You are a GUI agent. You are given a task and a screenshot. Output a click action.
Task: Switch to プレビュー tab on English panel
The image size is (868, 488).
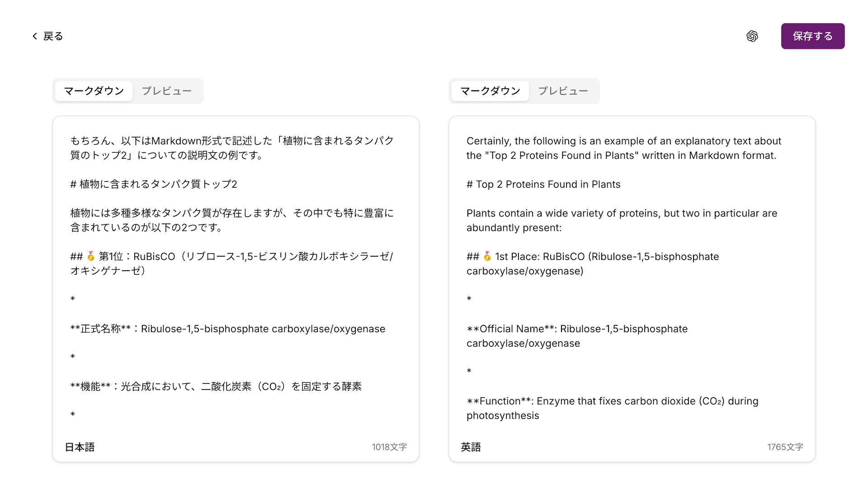[x=563, y=91]
